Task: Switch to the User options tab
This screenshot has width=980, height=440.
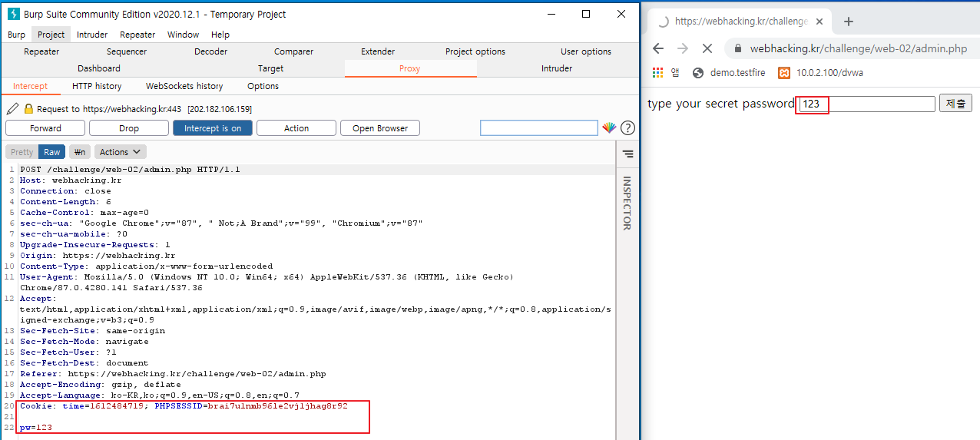Action: (x=586, y=51)
